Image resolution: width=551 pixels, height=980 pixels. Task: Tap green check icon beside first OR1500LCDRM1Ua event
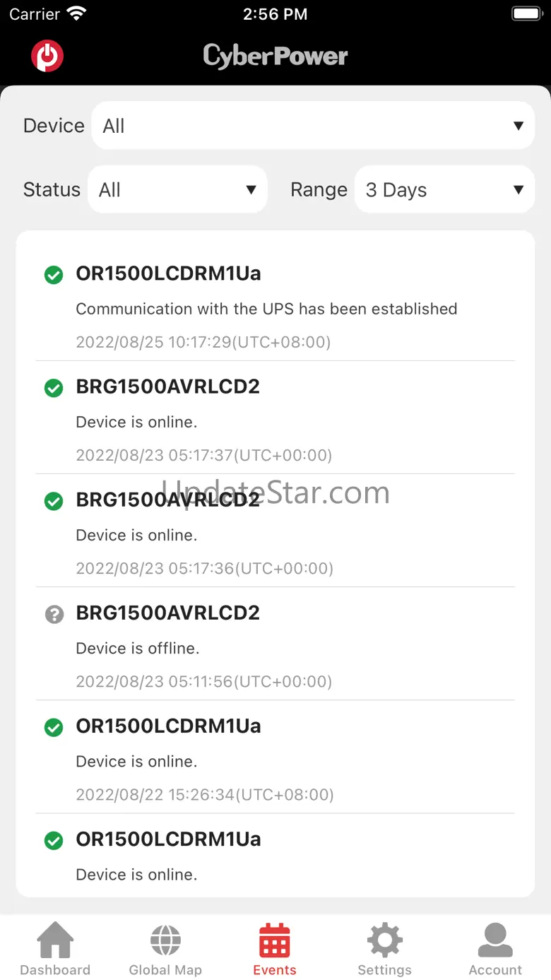54,275
